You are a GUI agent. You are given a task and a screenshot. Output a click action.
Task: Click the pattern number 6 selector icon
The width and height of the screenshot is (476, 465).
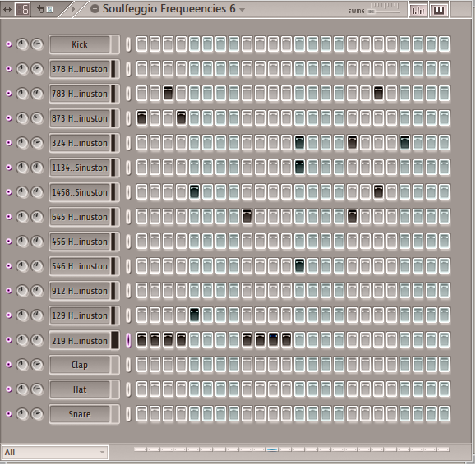[x=23, y=10]
